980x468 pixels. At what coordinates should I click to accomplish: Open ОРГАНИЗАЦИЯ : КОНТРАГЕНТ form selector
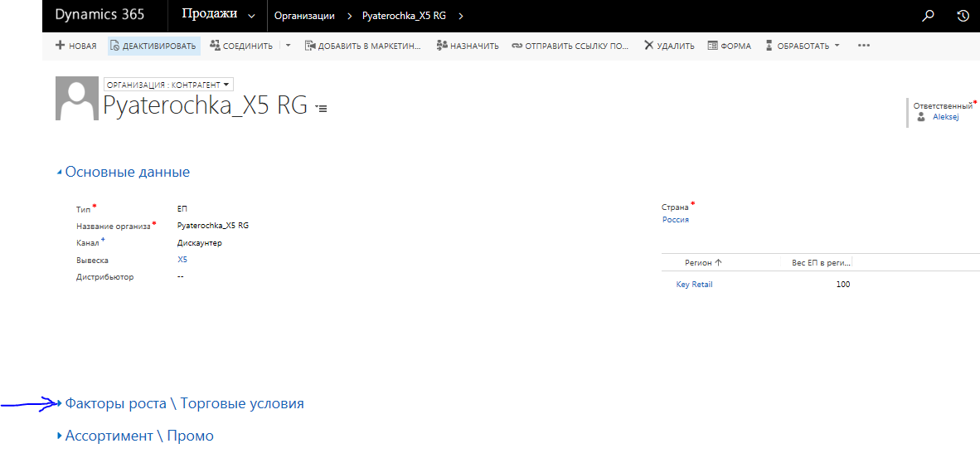point(169,84)
